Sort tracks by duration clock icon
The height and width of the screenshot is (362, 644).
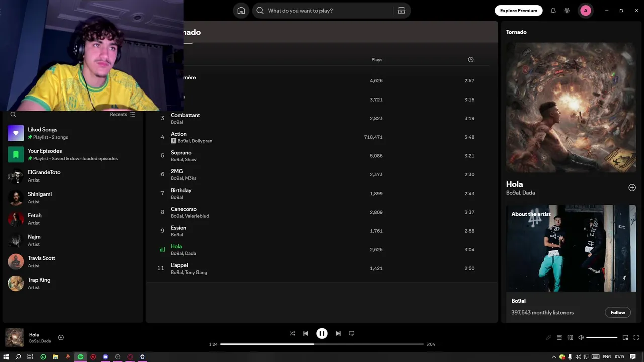point(471,59)
